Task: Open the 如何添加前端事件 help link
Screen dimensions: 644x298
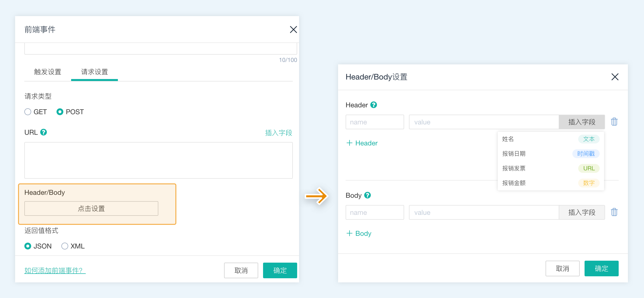Action: coord(55,270)
